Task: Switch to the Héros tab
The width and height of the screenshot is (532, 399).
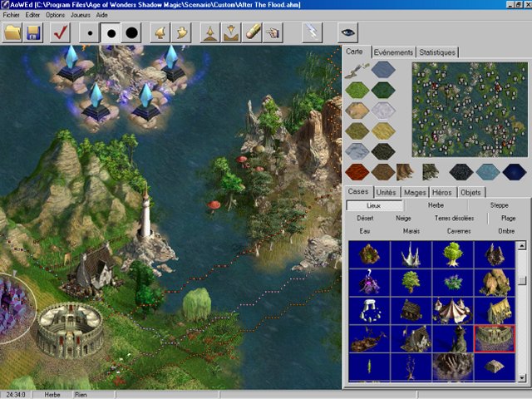Action: tap(442, 192)
